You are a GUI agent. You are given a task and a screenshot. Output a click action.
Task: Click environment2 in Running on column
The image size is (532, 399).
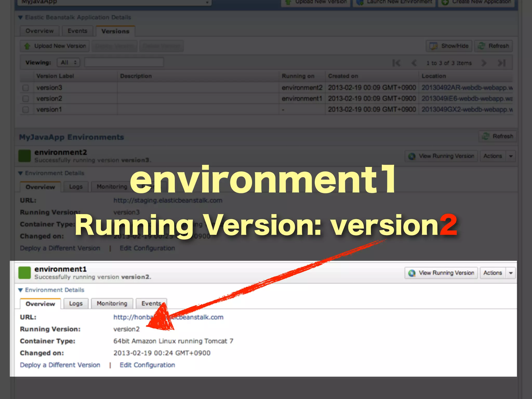[302, 88]
